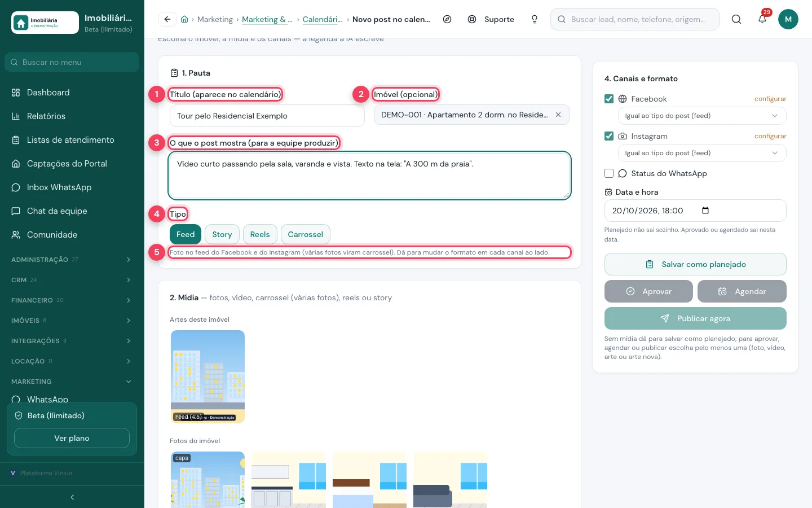Open Dashboard in sidebar
This screenshot has width=812, height=508.
coord(72,93)
